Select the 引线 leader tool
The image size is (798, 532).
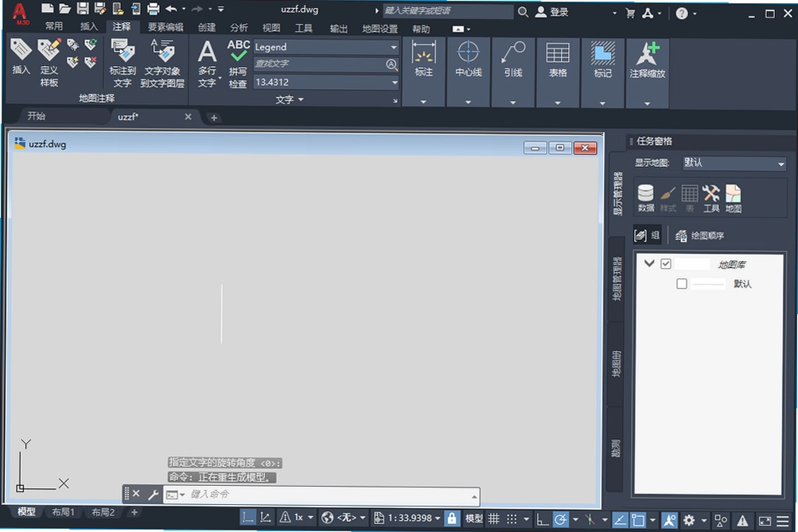[x=513, y=59]
